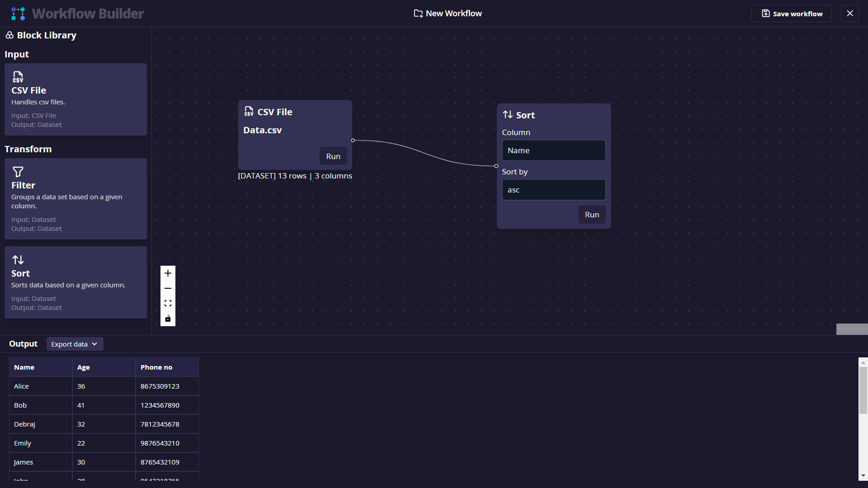Click the Workflow Builder logo icon
Image resolution: width=868 pixels, height=488 pixels.
(18, 14)
